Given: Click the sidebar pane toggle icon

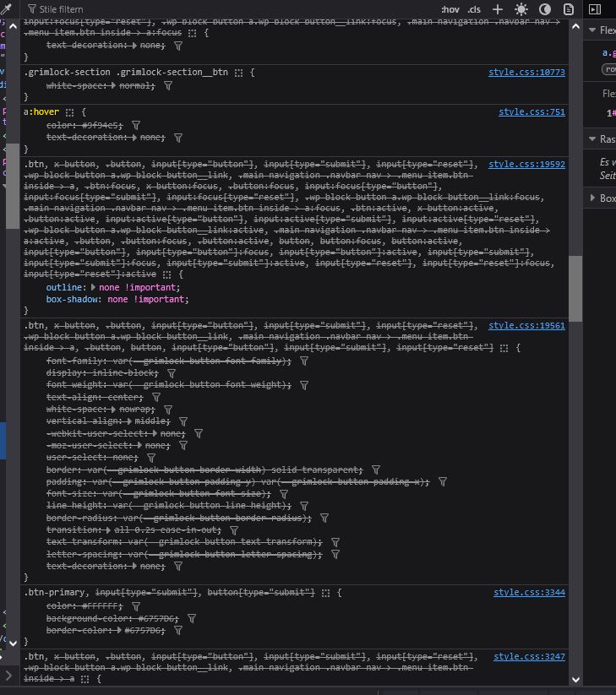Looking at the screenshot, I should click(x=595, y=9).
